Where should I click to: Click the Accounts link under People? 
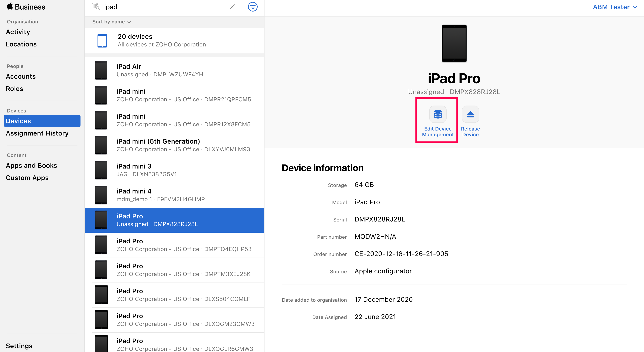point(21,76)
